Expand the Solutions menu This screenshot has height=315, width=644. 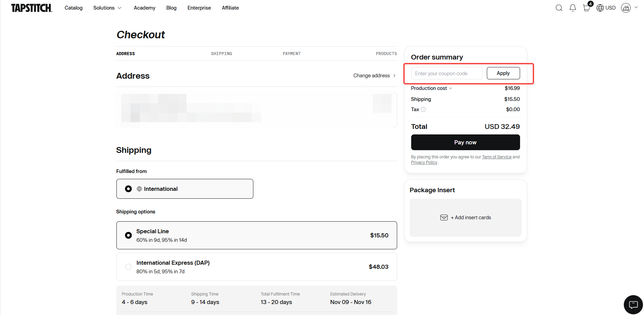(107, 8)
